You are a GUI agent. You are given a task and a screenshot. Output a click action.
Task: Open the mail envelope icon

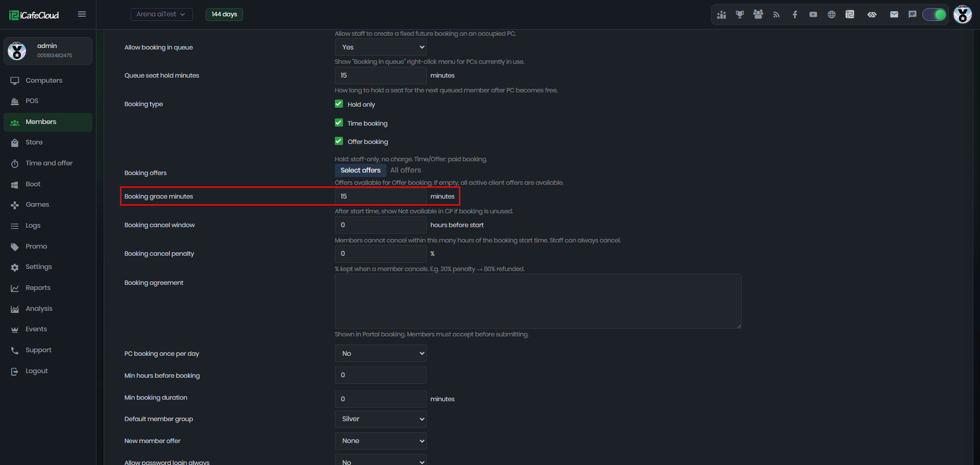click(894, 15)
